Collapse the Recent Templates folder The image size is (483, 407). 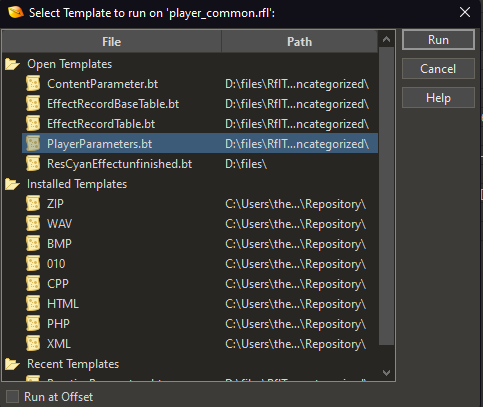point(12,364)
